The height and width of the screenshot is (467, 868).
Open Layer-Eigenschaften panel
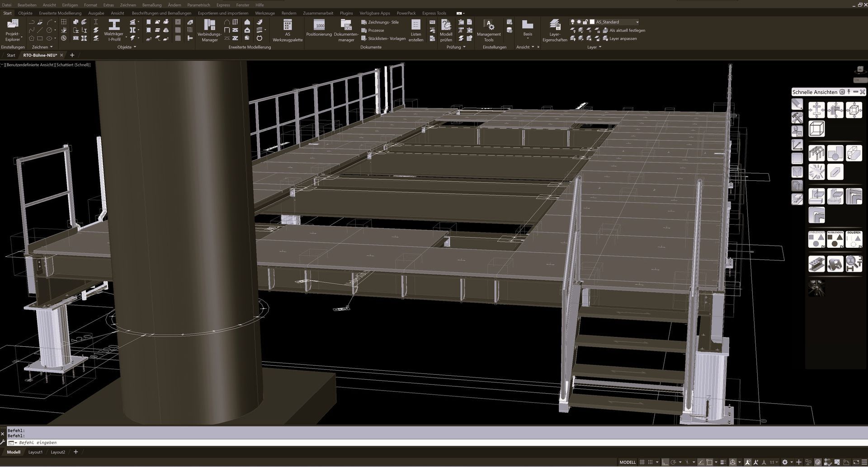tap(555, 30)
